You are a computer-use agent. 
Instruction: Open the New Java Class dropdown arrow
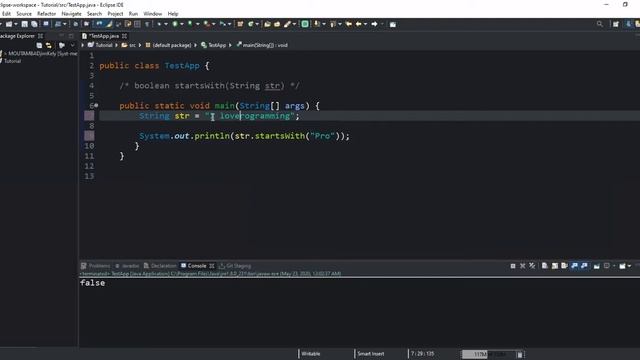click(x=257, y=24)
